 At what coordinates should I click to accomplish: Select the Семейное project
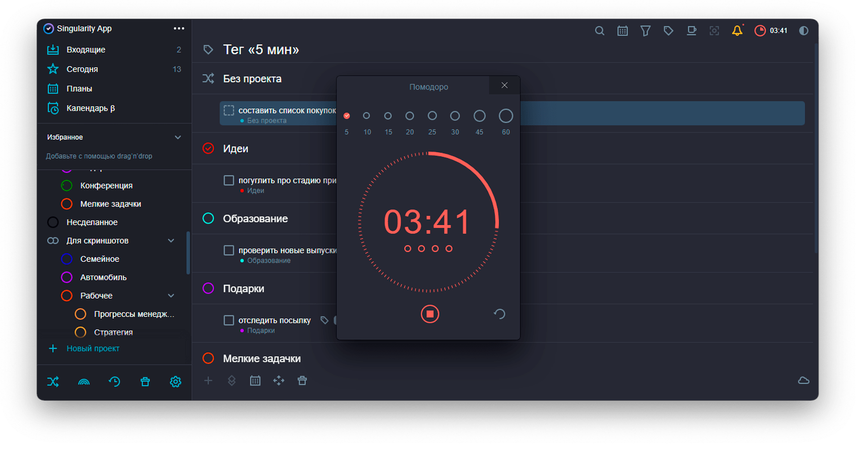point(99,259)
